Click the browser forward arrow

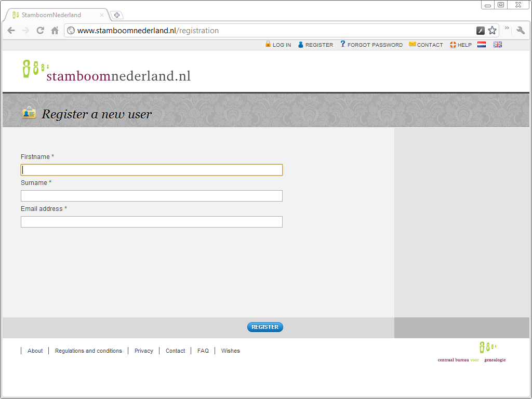point(26,31)
